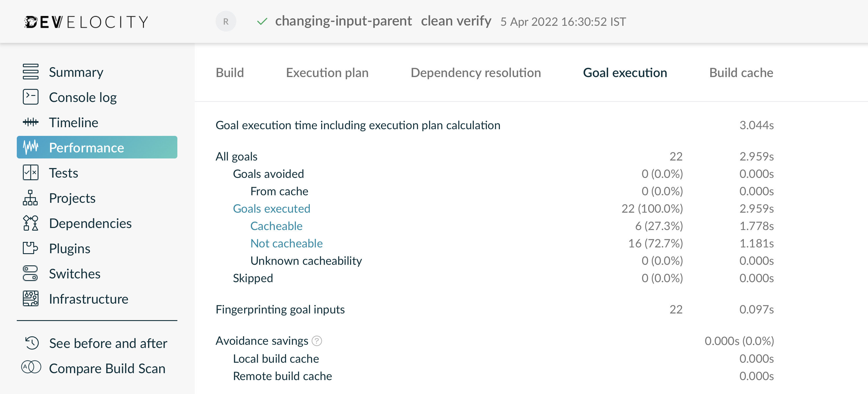Click the Not cacheable goals link

pyautogui.click(x=286, y=243)
